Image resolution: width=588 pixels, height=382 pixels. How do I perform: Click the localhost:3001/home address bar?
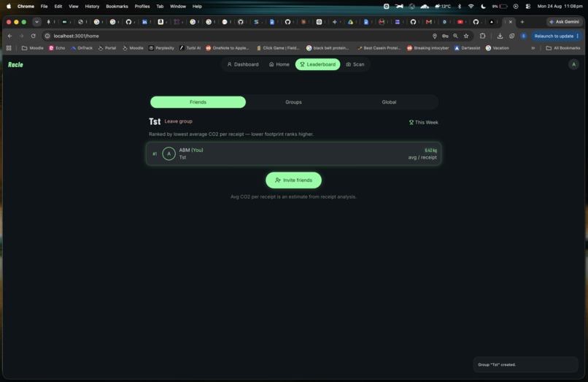click(x=240, y=36)
